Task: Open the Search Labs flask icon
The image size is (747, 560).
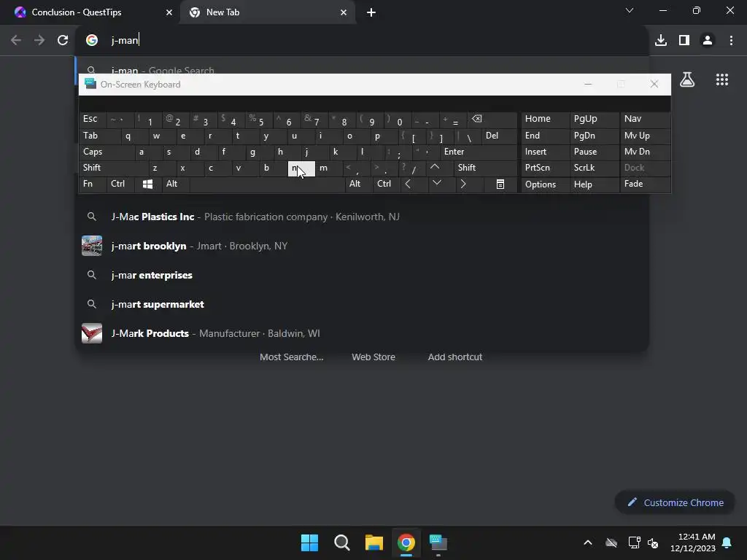Action: (687, 79)
